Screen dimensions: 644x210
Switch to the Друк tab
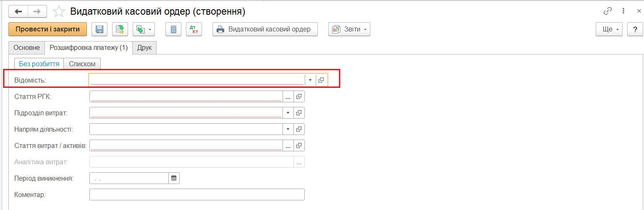[x=144, y=48]
